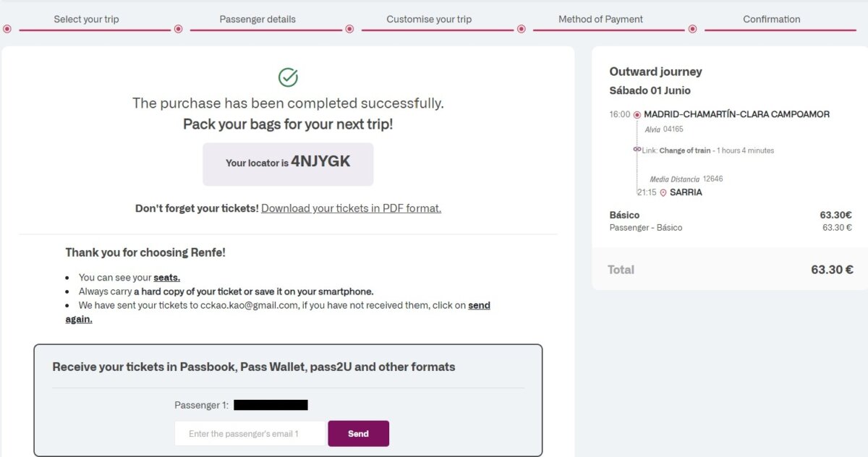Open the Method of Payment step

(600, 20)
